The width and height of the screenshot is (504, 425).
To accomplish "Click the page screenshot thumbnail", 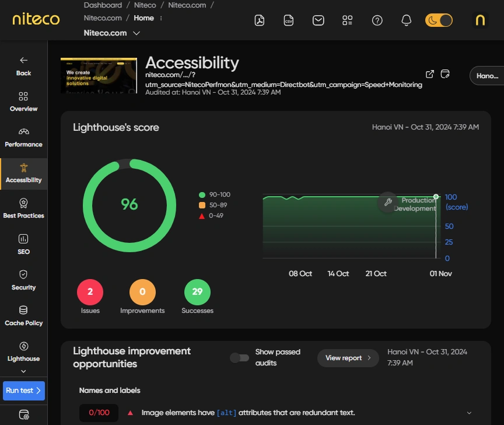I will point(99,76).
